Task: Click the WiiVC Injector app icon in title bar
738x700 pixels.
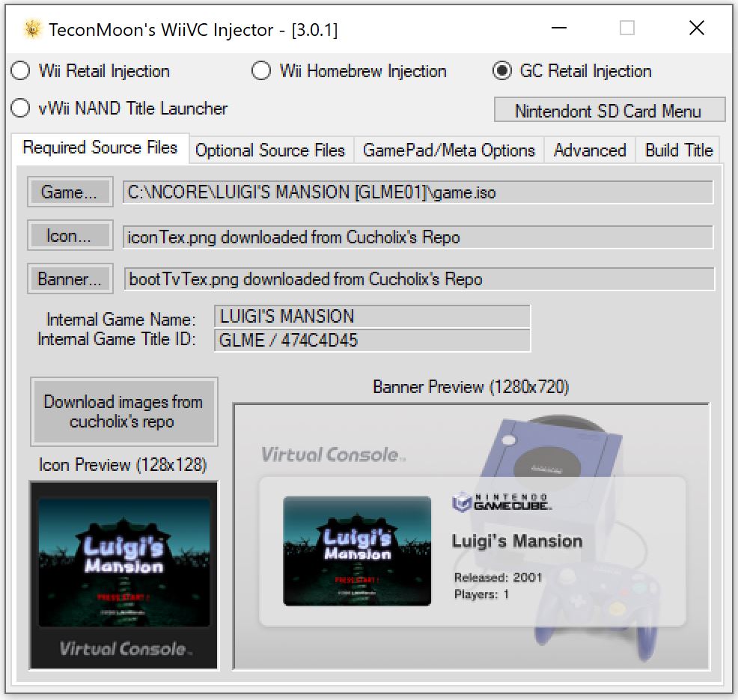Action: coord(31,29)
